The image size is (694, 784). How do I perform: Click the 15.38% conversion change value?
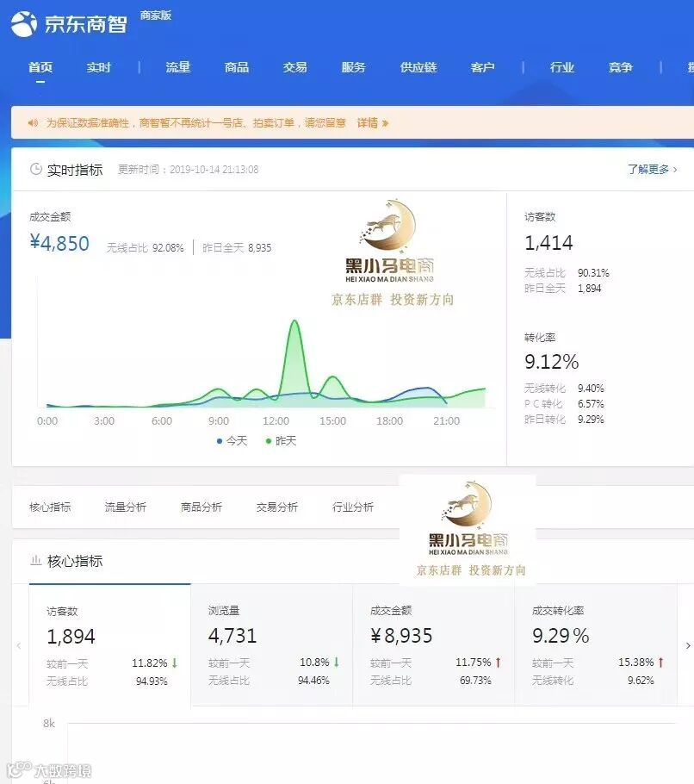coord(636,662)
